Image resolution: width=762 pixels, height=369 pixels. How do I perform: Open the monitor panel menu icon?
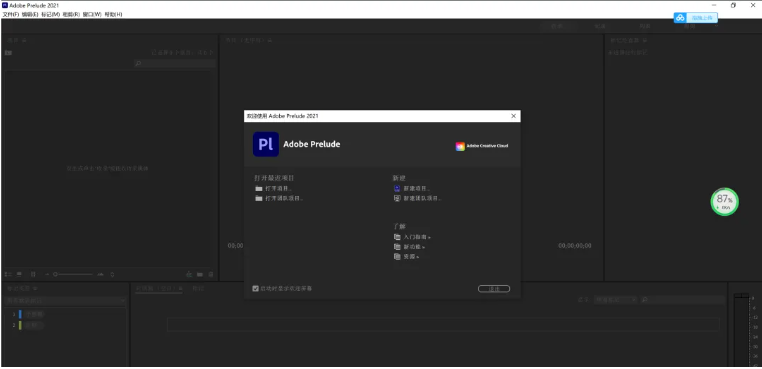tap(270, 40)
